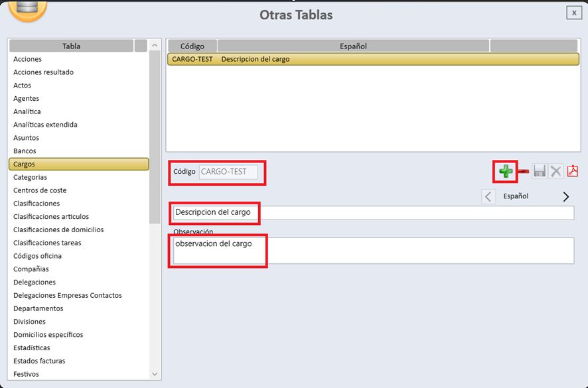
Task: Click the gray X cancel edit icon
Action: click(x=555, y=172)
